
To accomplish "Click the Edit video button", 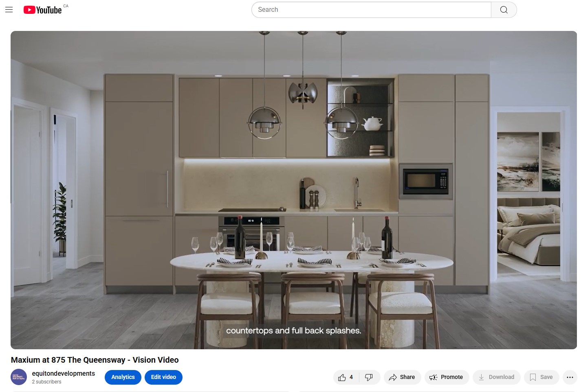I will point(163,377).
